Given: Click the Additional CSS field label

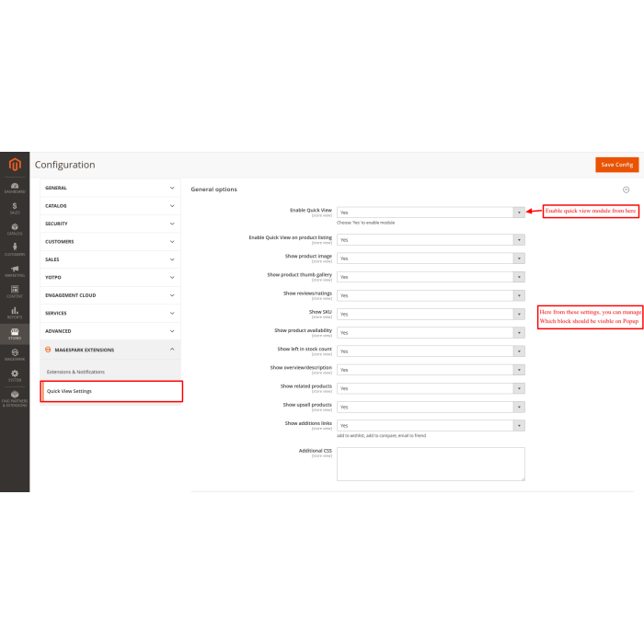Looking at the screenshot, I should point(315,451).
